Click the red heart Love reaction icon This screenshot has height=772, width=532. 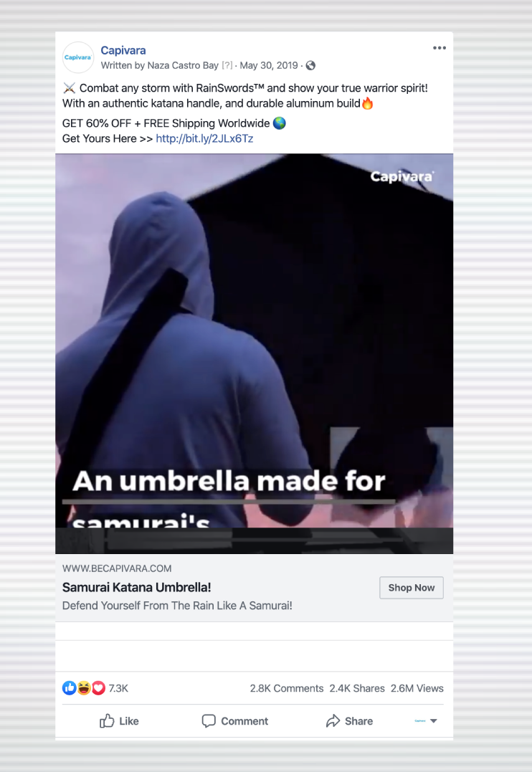(98, 688)
